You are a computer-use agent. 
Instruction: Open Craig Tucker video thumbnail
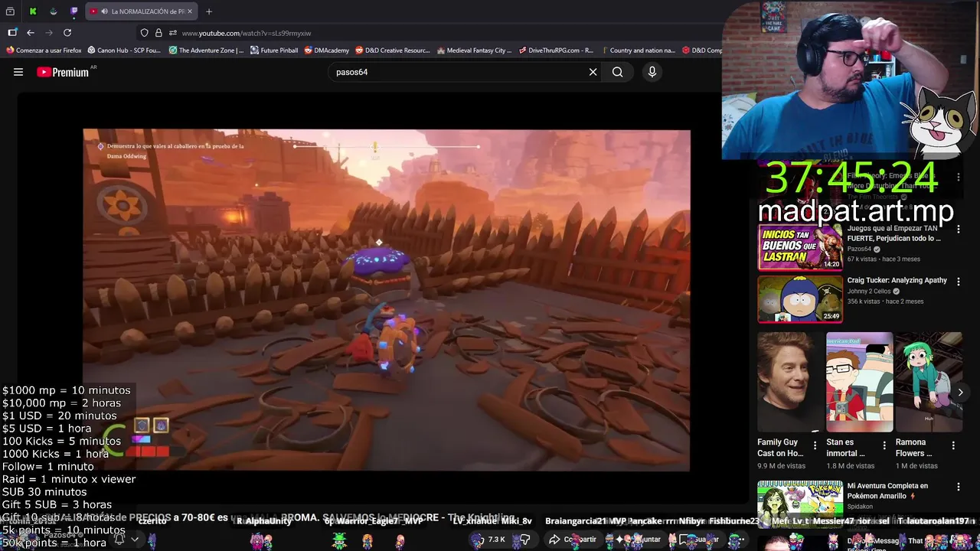pos(800,299)
